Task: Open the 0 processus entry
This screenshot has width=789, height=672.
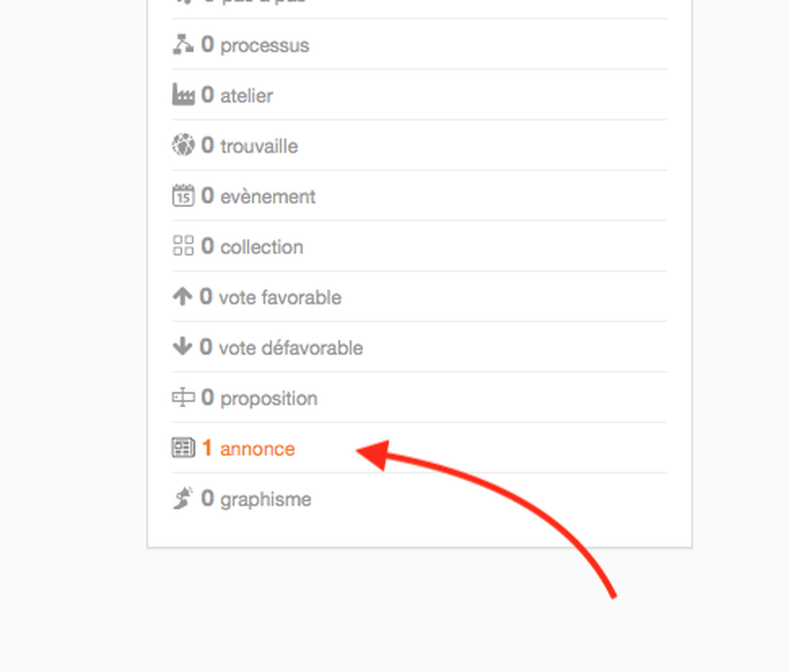Action: point(255,45)
